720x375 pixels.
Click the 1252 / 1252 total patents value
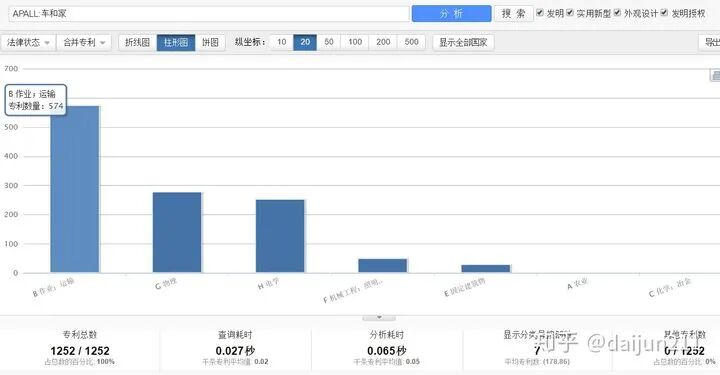[x=80, y=351]
